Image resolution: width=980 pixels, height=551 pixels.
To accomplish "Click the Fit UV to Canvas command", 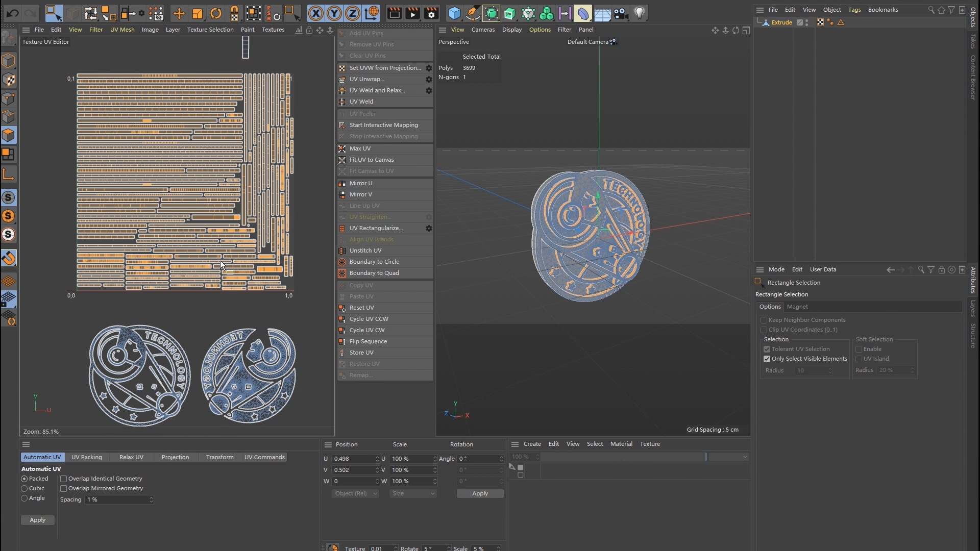I will (371, 160).
